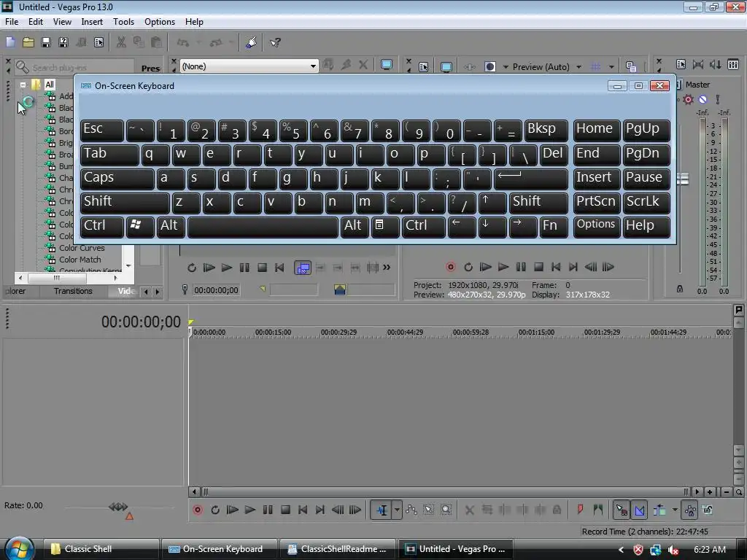This screenshot has height=560, width=747.
Task: Pause playback in trimmer transport
Action: (244, 268)
